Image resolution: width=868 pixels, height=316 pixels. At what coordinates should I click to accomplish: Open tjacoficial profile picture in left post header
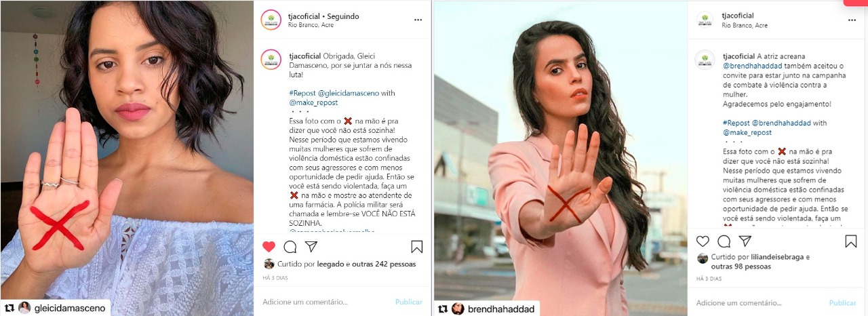[x=271, y=20]
